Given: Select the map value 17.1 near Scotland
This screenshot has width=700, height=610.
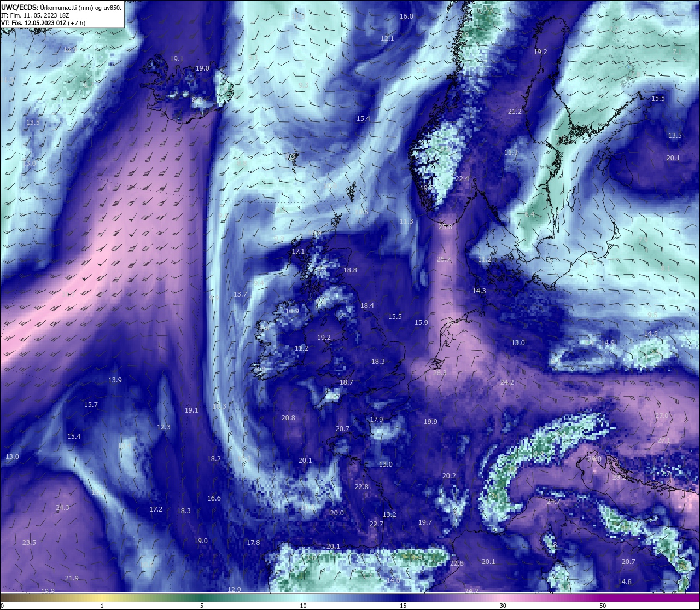Looking at the screenshot, I should click(298, 252).
